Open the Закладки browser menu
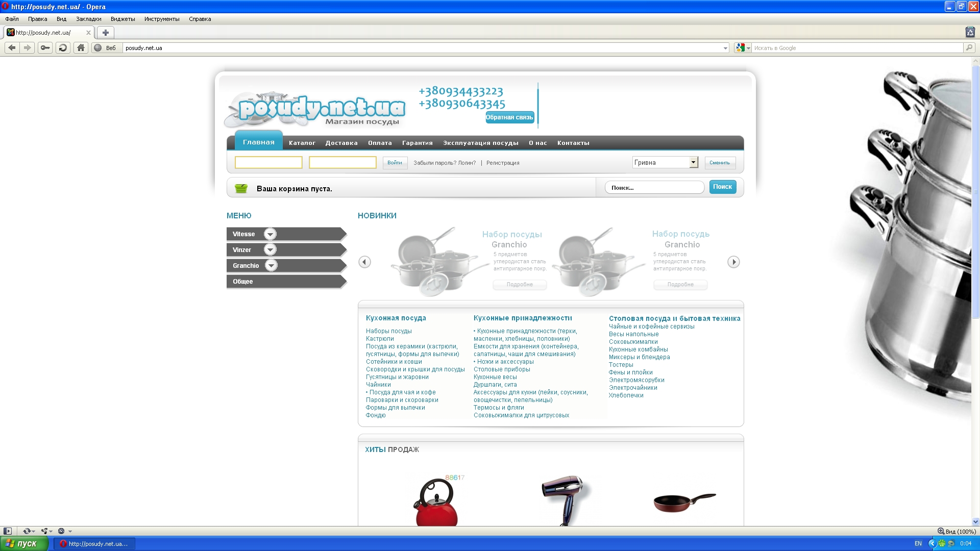The height and width of the screenshot is (551, 980). [x=88, y=19]
